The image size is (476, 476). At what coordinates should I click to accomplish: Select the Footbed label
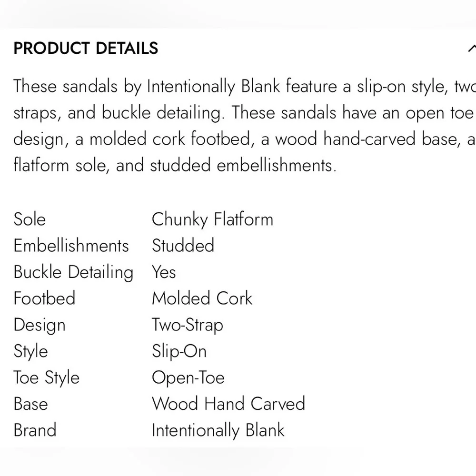(45, 298)
